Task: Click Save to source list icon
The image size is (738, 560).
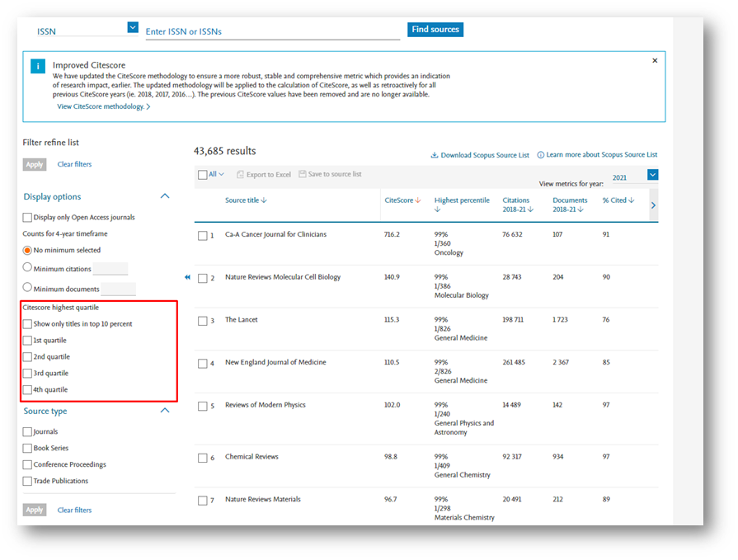Action: (x=303, y=175)
